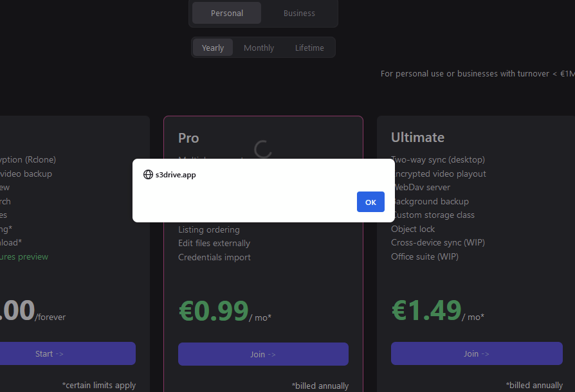Click the loading spinner icon in Pro card

click(x=263, y=149)
